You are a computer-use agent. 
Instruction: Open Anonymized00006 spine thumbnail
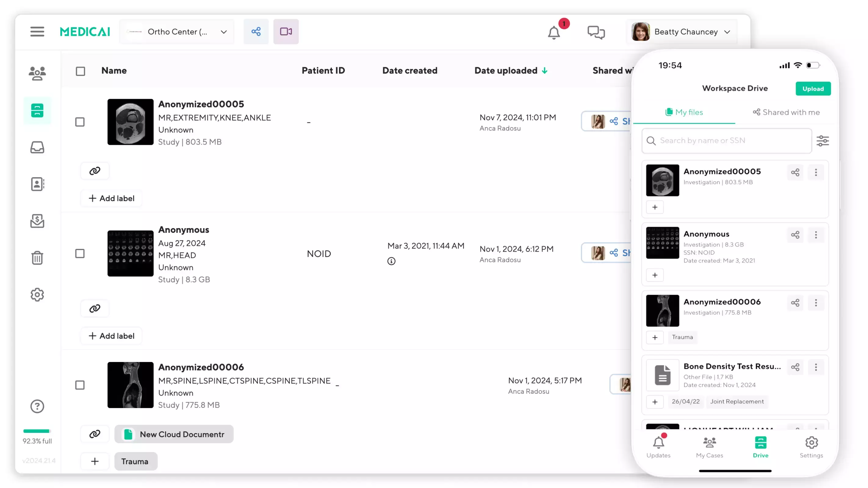pyautogui.click(x=130, y=385)
